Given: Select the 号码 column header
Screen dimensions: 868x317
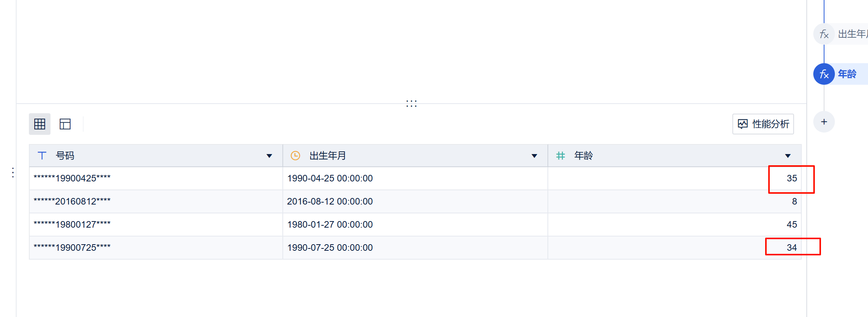Looking at the screenshot, I should coord(156,156).
